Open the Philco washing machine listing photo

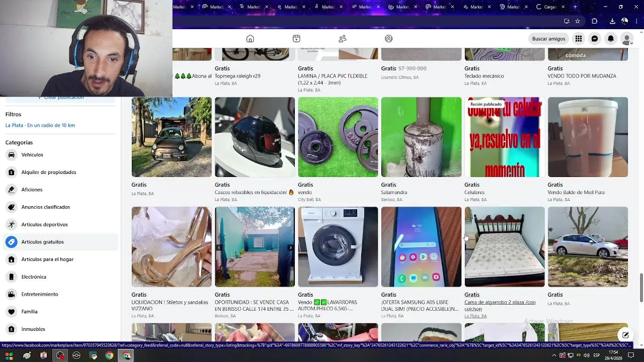[338, 247]
